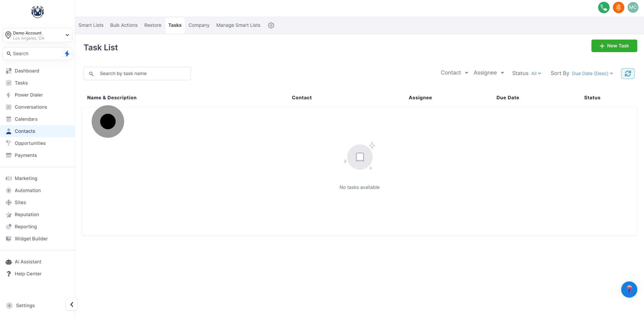
Task: Click the New Task button
Action: pyautogui.click(x=614, y=46)
